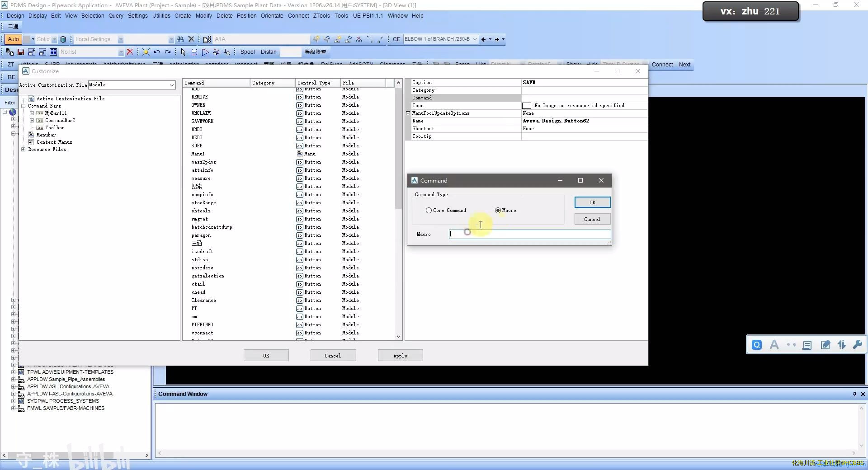Screen dimensions: 868x470
Task: Click the undo arrow icon
Action: 157,52
